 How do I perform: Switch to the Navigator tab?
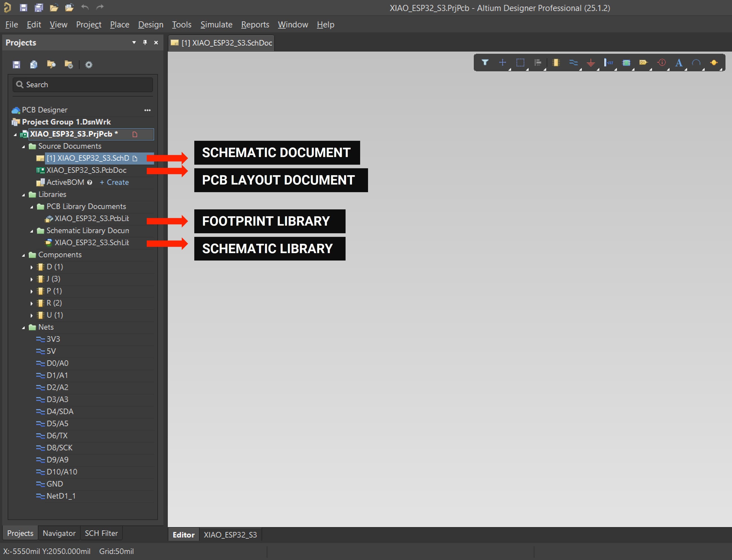point(59,533)
